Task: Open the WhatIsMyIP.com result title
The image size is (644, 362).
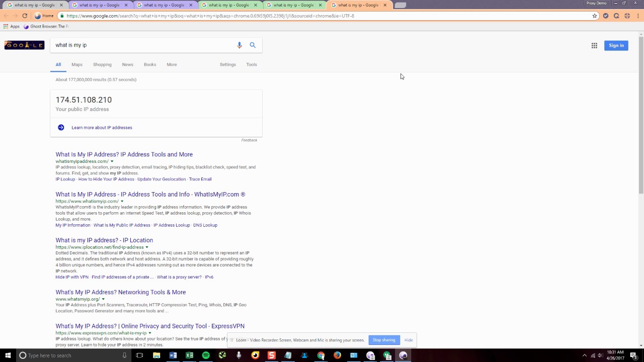Action: [x=150, y=194]
